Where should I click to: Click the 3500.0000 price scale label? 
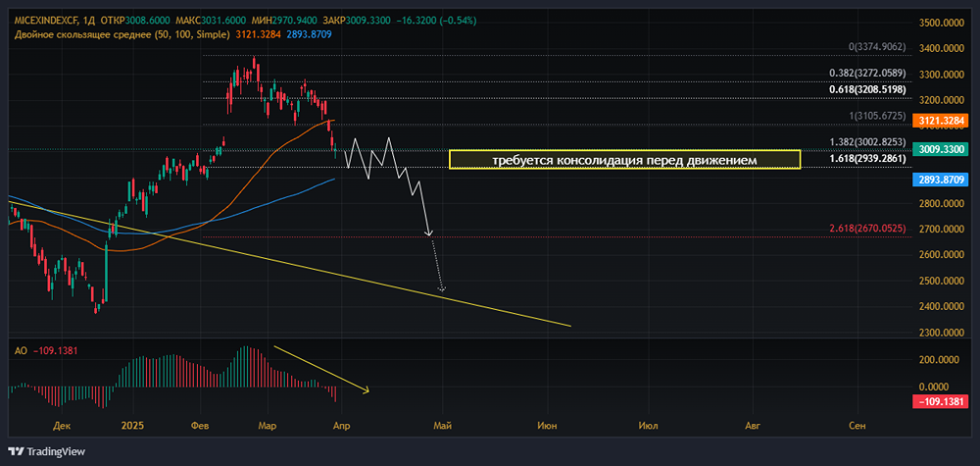click(x=942, y=23)
